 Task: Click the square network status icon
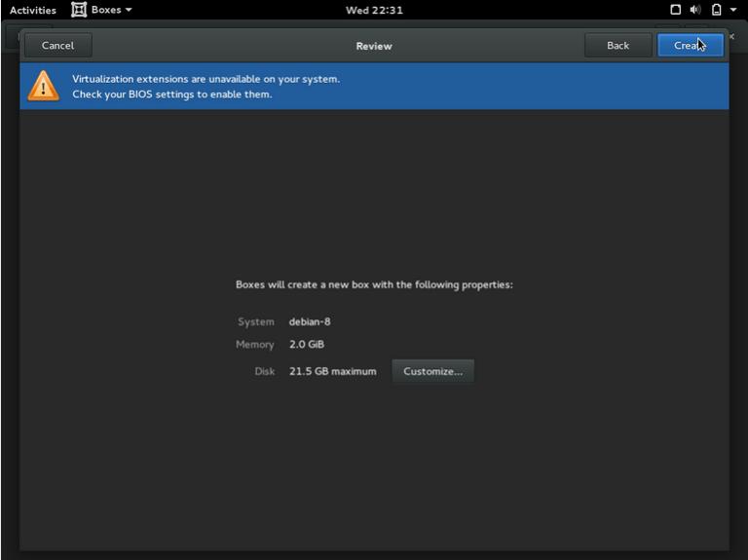click(676, 10)
